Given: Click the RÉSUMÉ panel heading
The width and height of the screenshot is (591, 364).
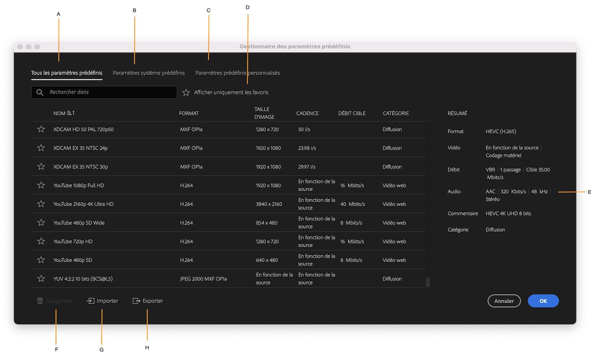Looking at the screenshot, I should [x=457, y=113].
